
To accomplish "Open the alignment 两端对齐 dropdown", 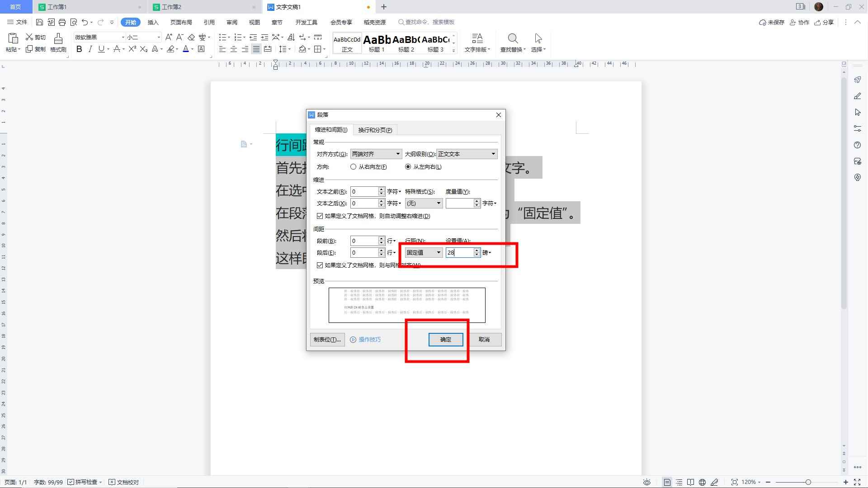I will (x=376, y=154).
